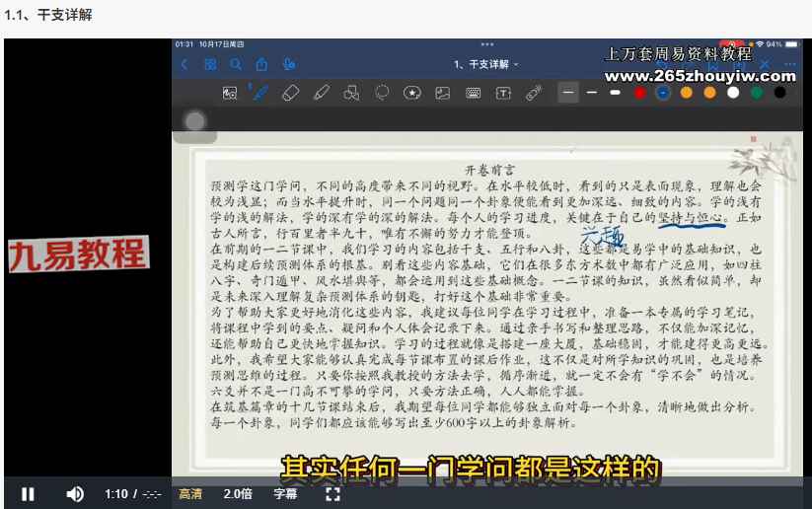Pick the green pen color
This screenshot has width=812, height=509.
click(x=757, y=93)
